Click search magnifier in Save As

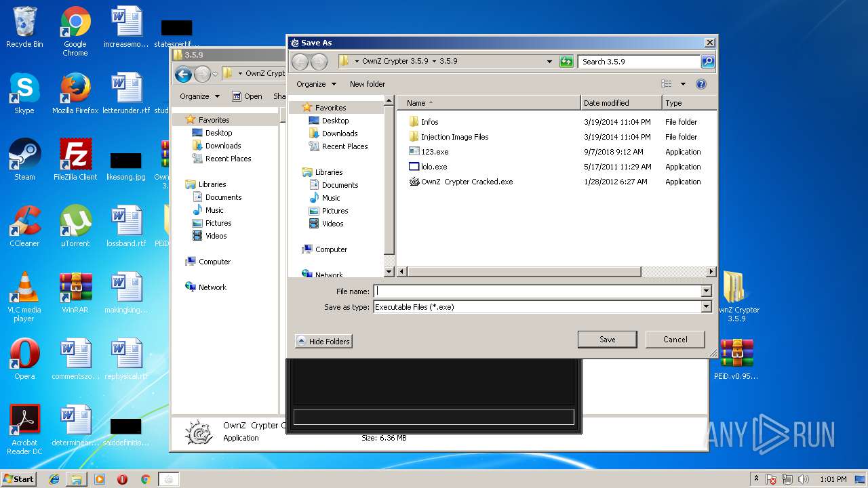707,62
